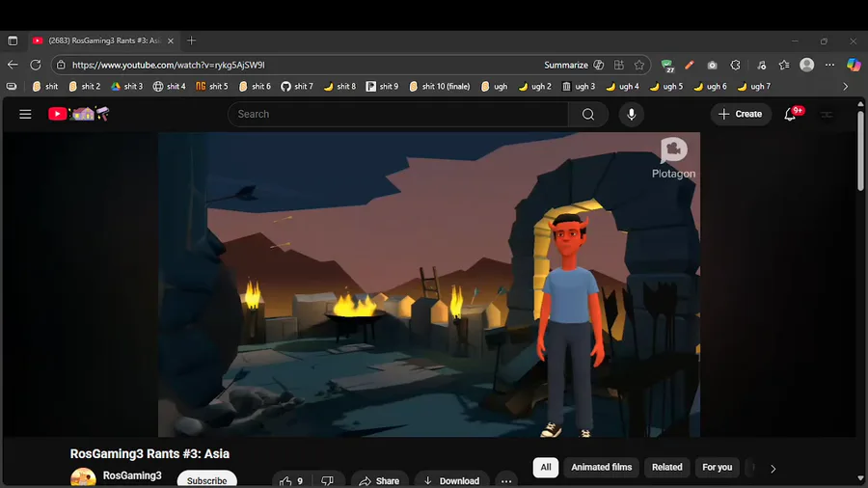868x488 pixels.
Task: Open the RosGaming3 channel name
Action: click(132, 475)
